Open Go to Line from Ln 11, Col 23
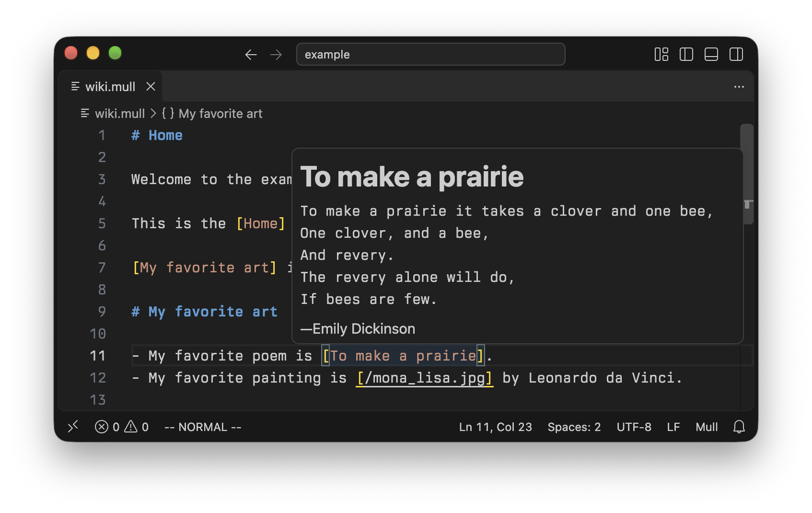 click(496, 427)
